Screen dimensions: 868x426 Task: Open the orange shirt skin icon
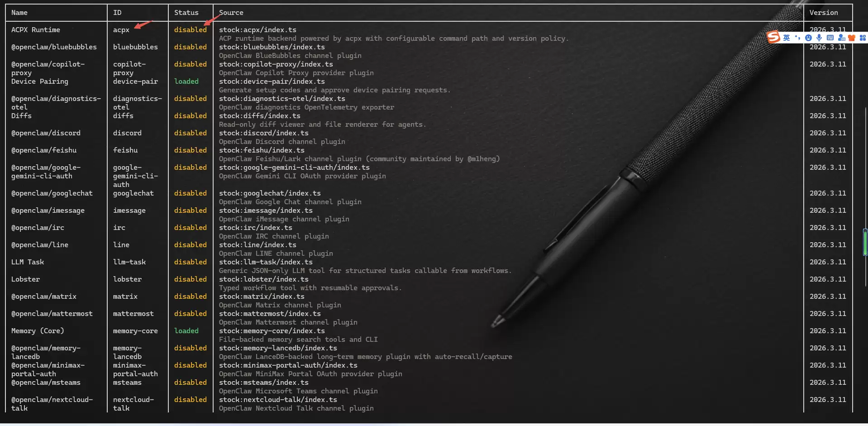(x=852, y=38)
